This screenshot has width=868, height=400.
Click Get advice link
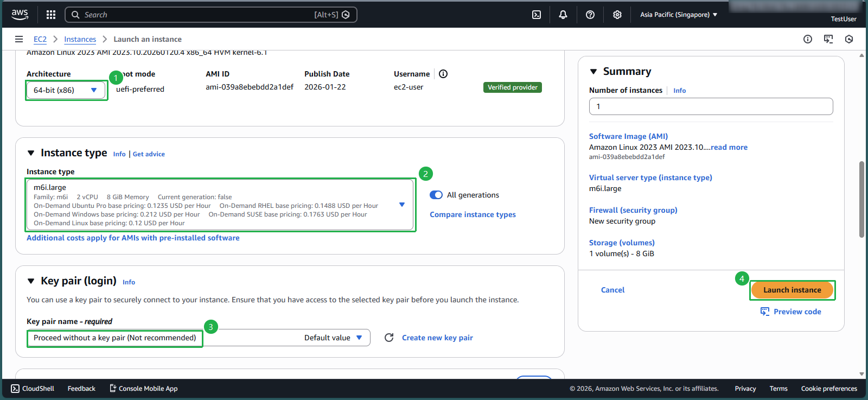coord(149,154)
